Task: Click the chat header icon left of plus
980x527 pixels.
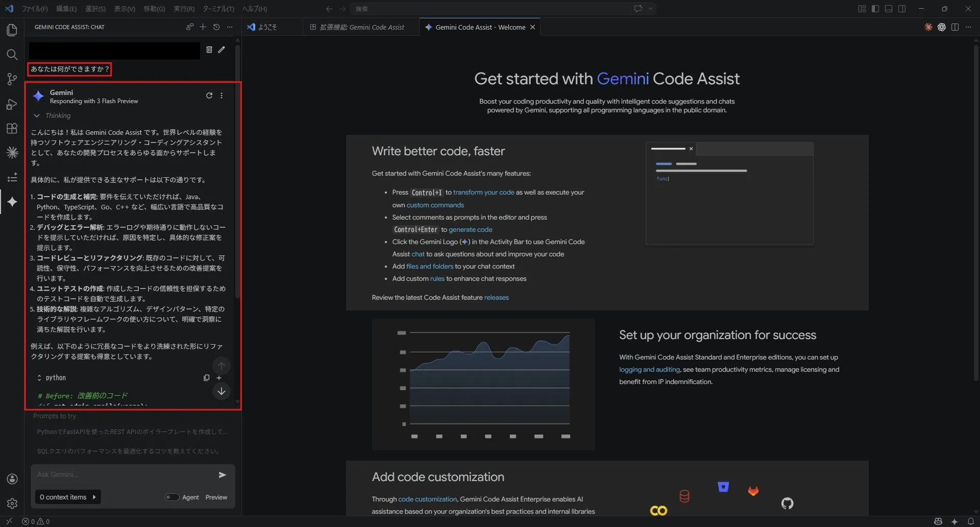Action: [189, 27]
